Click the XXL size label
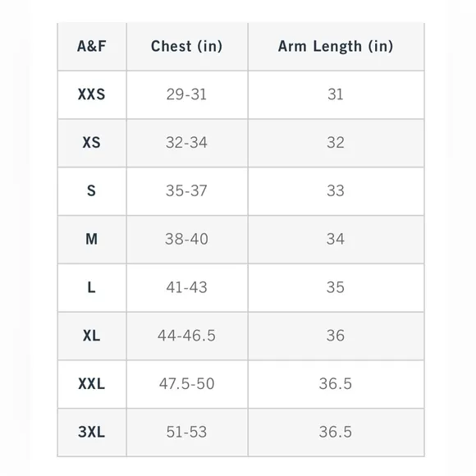The image size is (476, 476). pos(92,384)
